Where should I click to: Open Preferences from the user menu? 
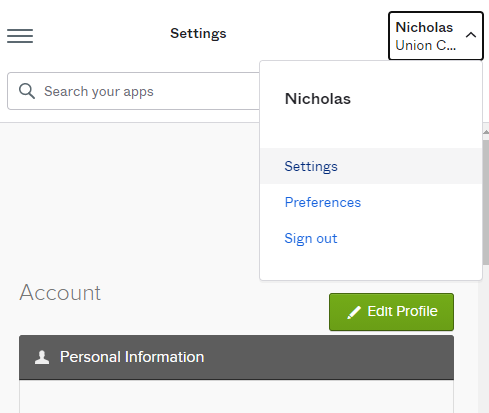tap(323, 202)
